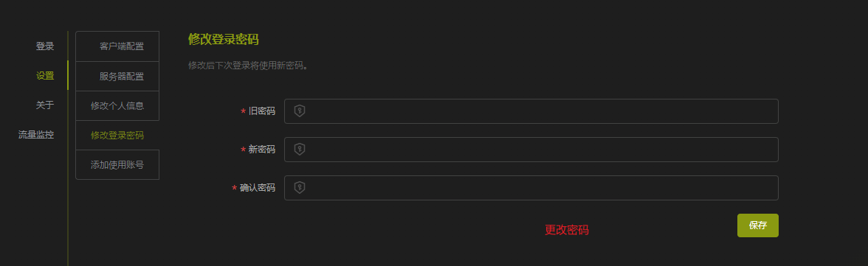Open the 登录 section in the sidebar
Image resolution: width=868 pixels, height=266 pixels.
[x=45, y=46]
